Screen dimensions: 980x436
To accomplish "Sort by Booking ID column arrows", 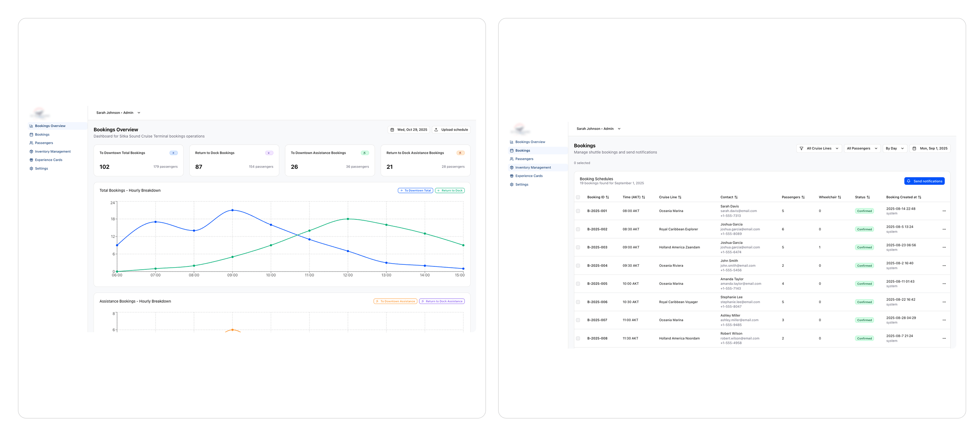I will tap(607, 197).
